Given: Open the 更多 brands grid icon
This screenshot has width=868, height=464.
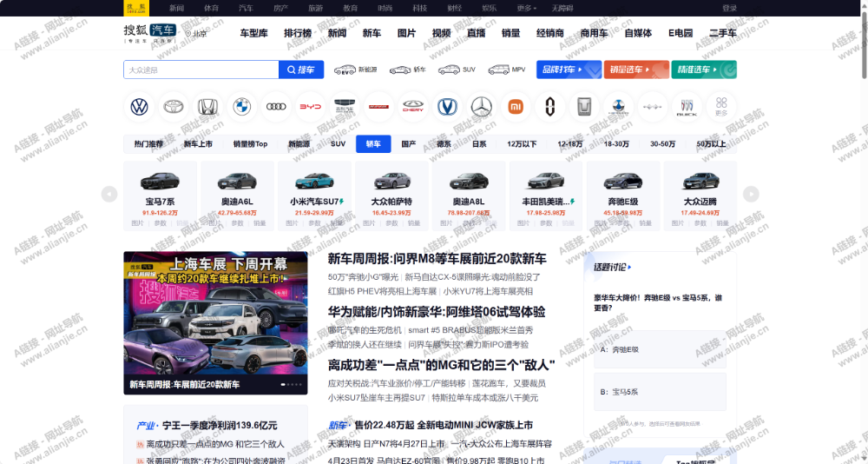Looking at the screenshot, I should tap(721, 106).
